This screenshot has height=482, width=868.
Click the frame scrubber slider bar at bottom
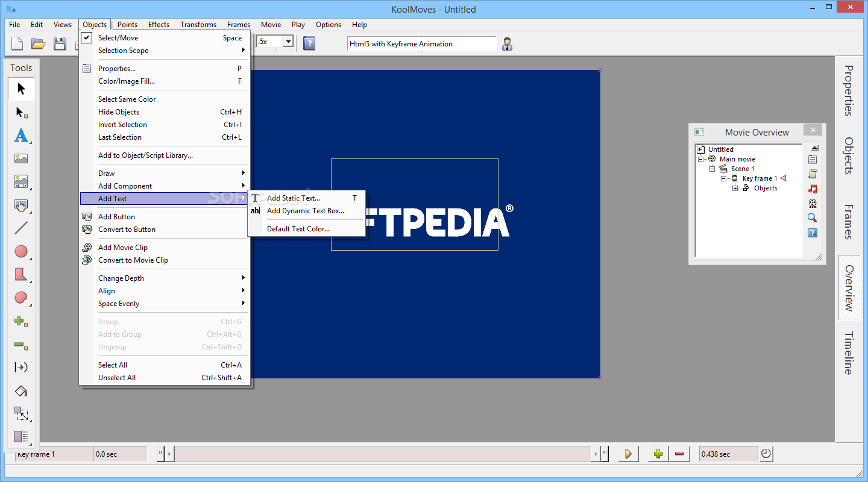click(383, 454)
